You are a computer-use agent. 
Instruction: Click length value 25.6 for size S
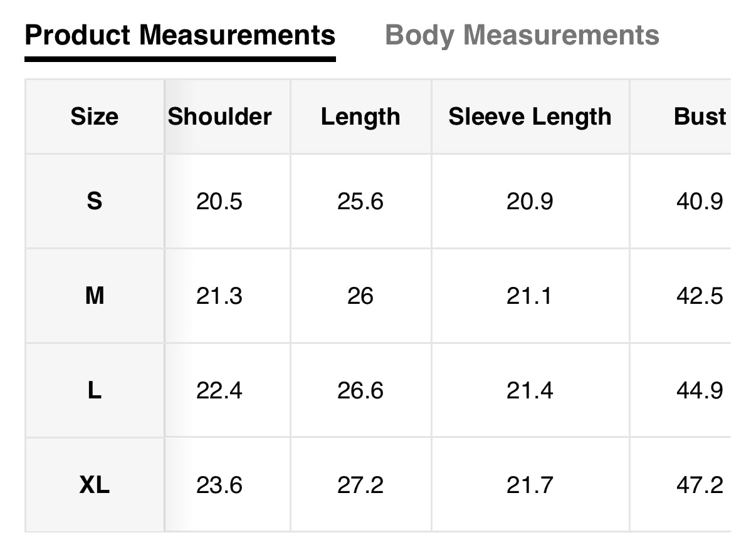point(360,201)
